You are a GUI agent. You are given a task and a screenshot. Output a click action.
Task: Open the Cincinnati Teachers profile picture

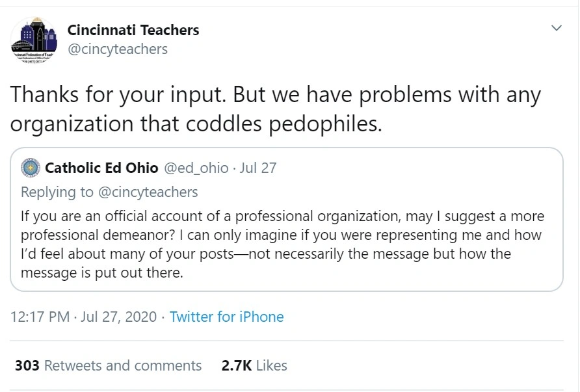click(33, 40)
